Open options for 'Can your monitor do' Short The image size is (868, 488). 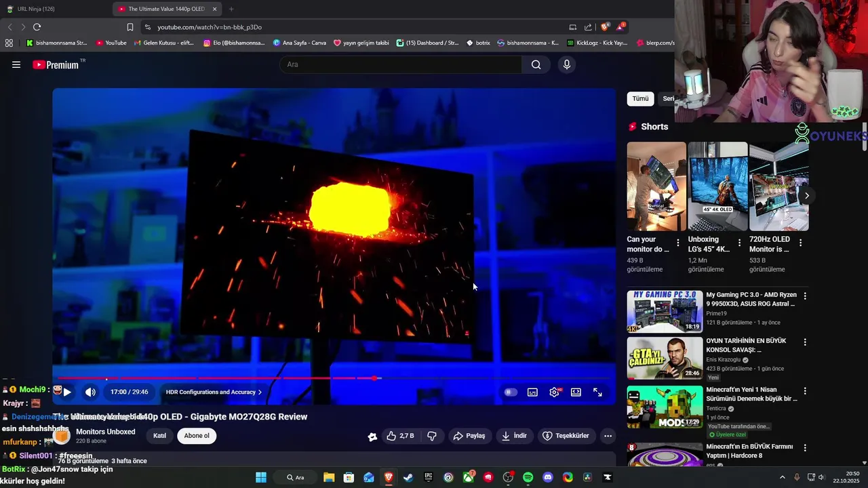[677, 243]
